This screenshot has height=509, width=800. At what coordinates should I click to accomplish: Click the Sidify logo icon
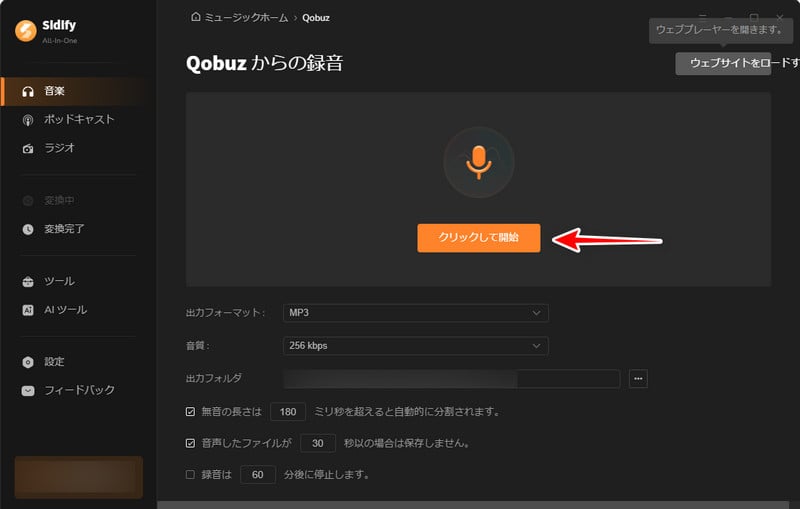[x=26, y=31]
